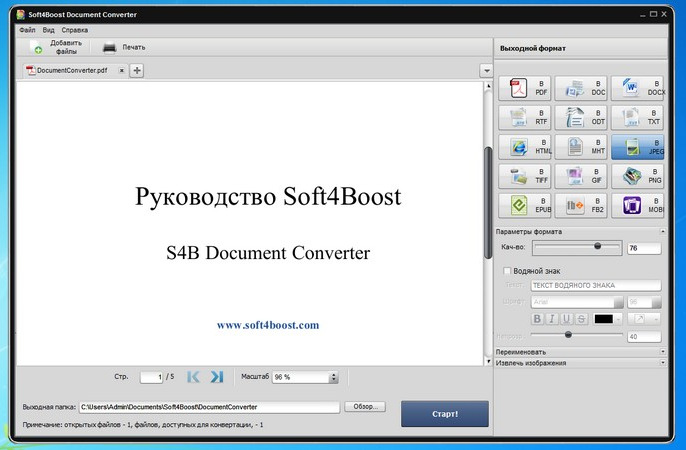Close the DocumentConverter.pdf tab
The image size is (686, 450).
pyautogui.click(x=122, y=70)
